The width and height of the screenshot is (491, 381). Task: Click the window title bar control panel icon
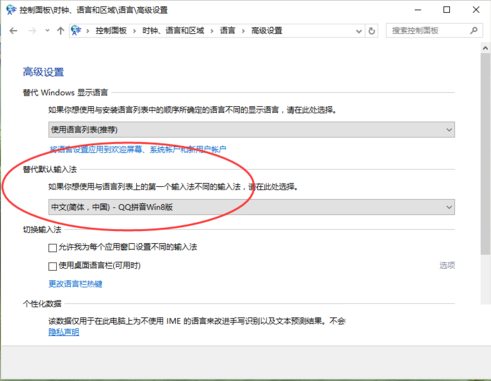[x=11, y=10]
